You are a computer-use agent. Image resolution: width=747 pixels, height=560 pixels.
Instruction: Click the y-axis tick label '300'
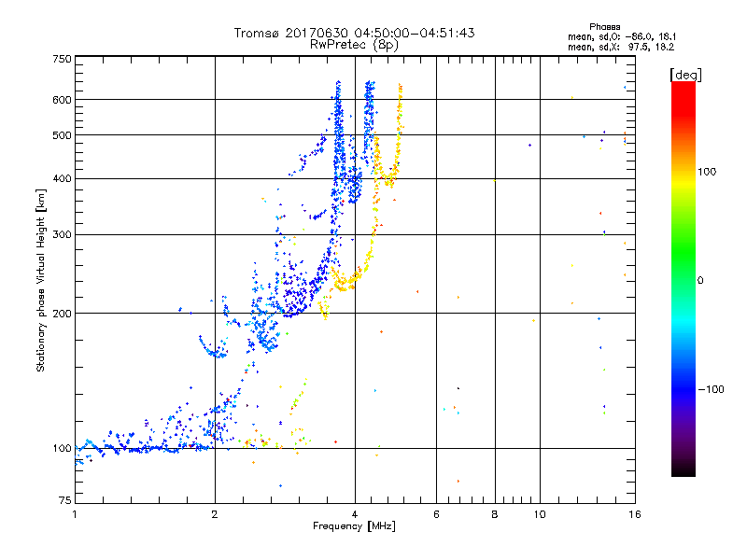[62, 235]
